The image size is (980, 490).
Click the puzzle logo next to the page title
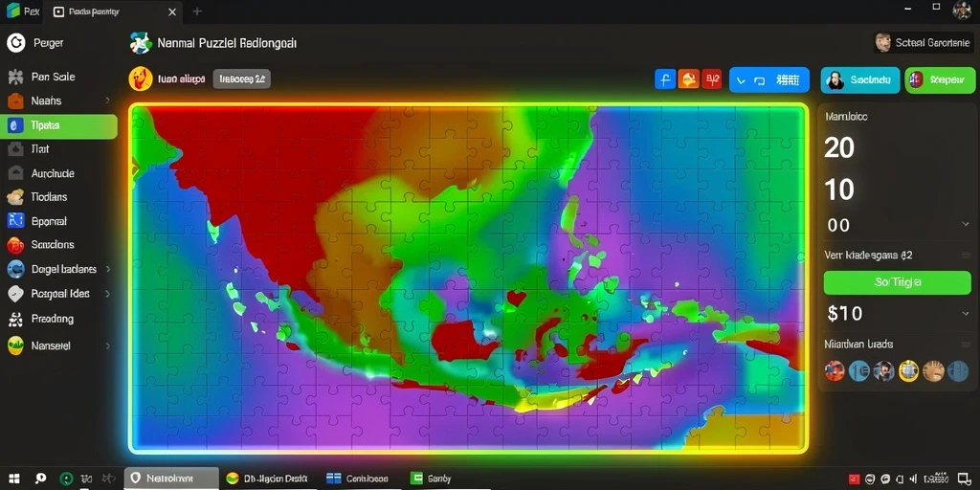[141, 43]
